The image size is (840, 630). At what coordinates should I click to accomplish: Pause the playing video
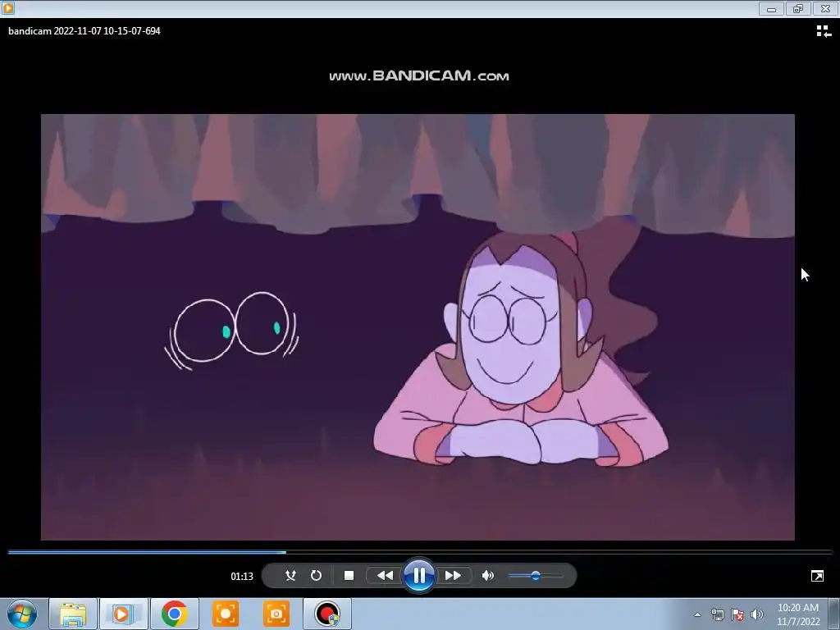[x=419, y=575]
